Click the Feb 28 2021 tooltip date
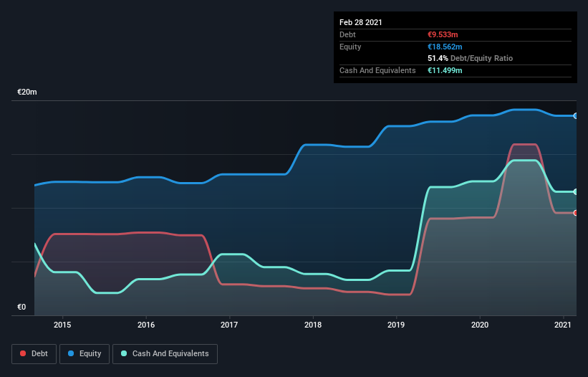The image size is (588, 377). [x=361, y=22]
